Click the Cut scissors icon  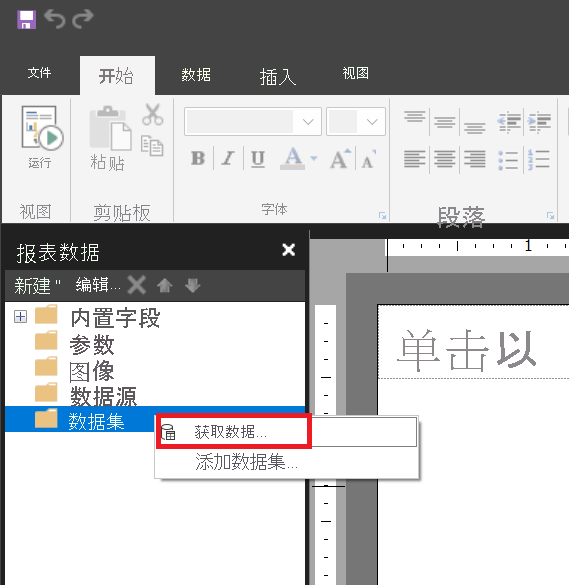click(x=152, y=114)
